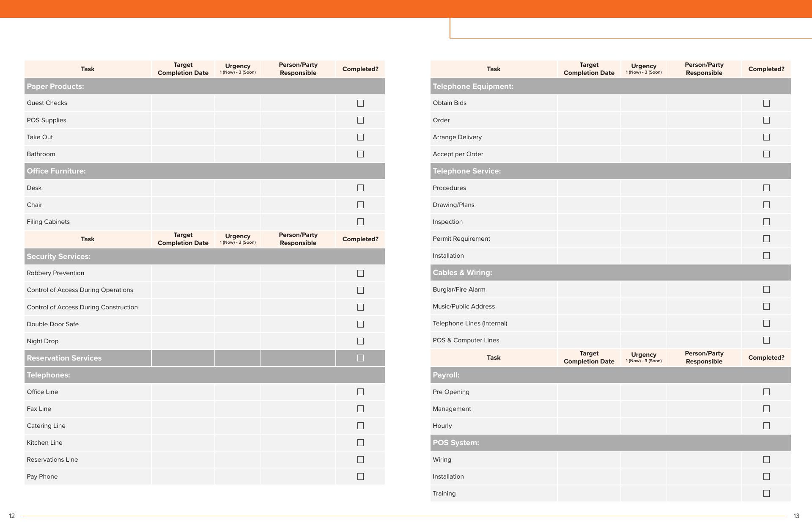
Task: Check the Fax Line completed box
Action: pos(360,409)
